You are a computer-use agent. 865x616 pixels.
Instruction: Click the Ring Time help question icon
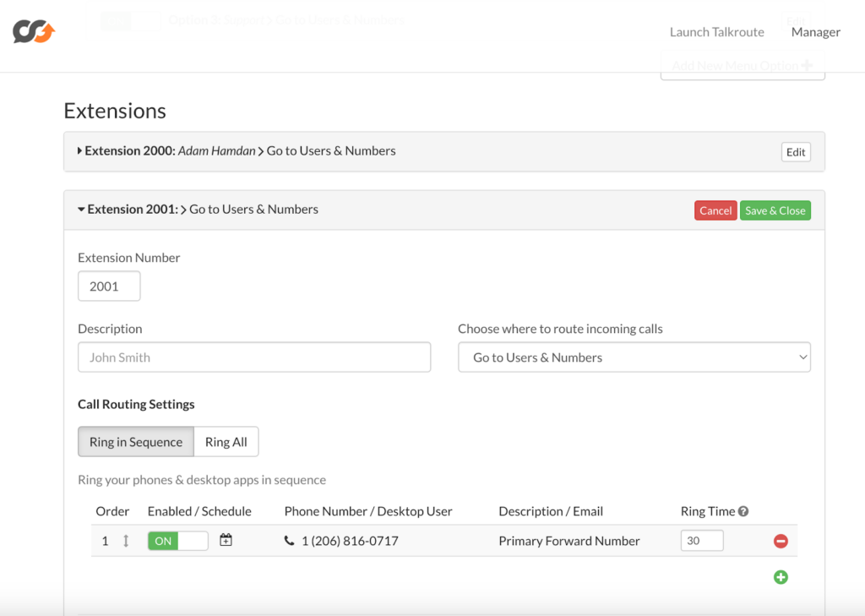tap(743, 512)
